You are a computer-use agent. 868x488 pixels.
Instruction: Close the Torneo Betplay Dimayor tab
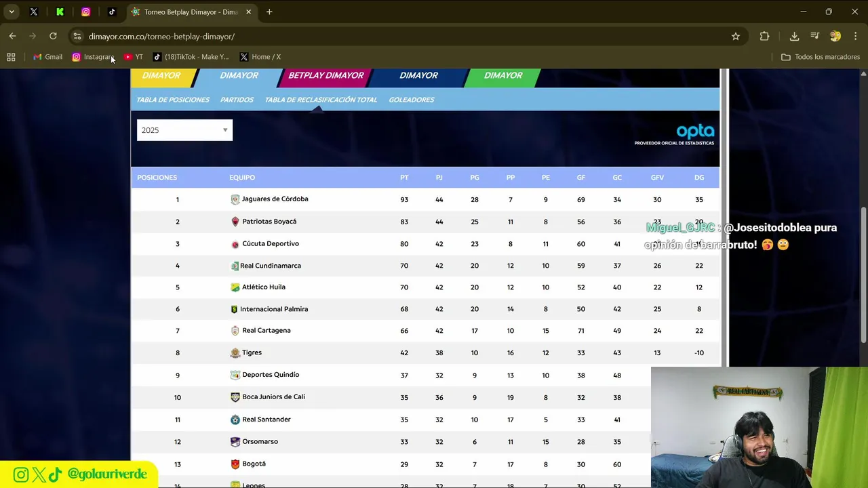[x=248, y=12]
